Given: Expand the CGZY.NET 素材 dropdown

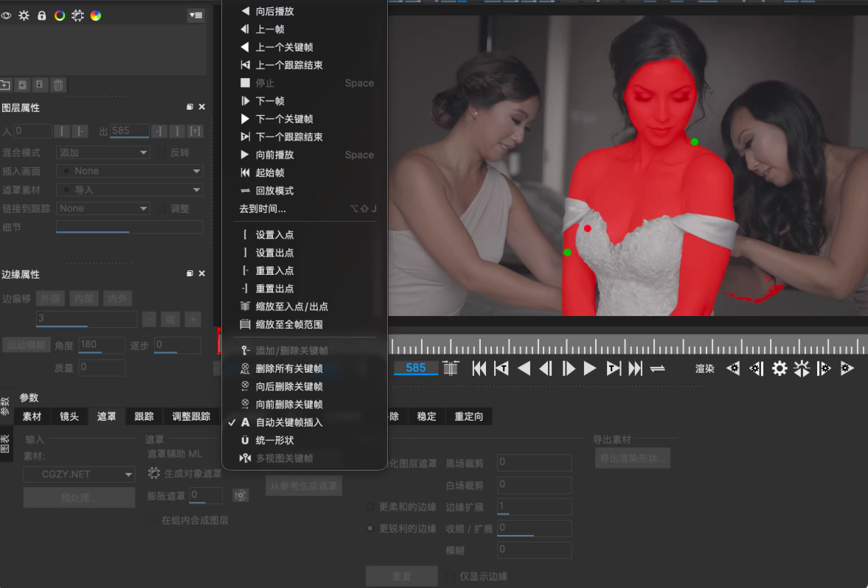Looking at the screenshot, I should 78,475.
